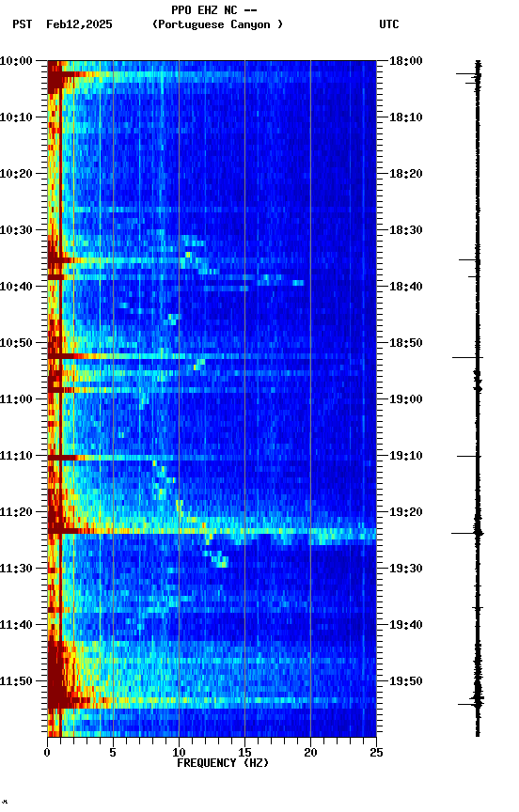Image resolution: width=519 pixels, height=812 pixels.
Task: Click the UTC time label '19:10'
Action: [x=406, y=456]
